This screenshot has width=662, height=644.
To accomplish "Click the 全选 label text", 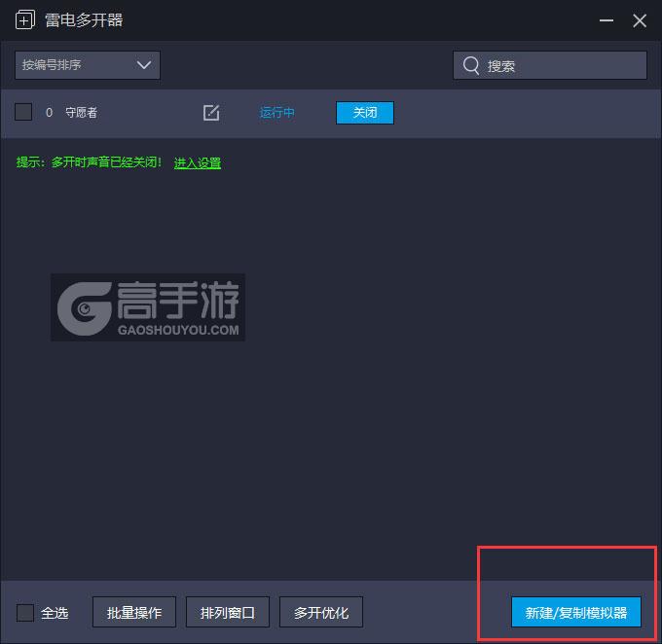I will (x=55, y=613).
